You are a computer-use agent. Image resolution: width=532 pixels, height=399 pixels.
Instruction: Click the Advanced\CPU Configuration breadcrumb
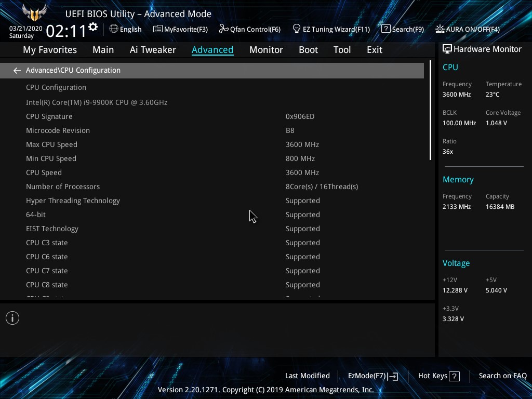pyautogui.click(x=73, y=70)
